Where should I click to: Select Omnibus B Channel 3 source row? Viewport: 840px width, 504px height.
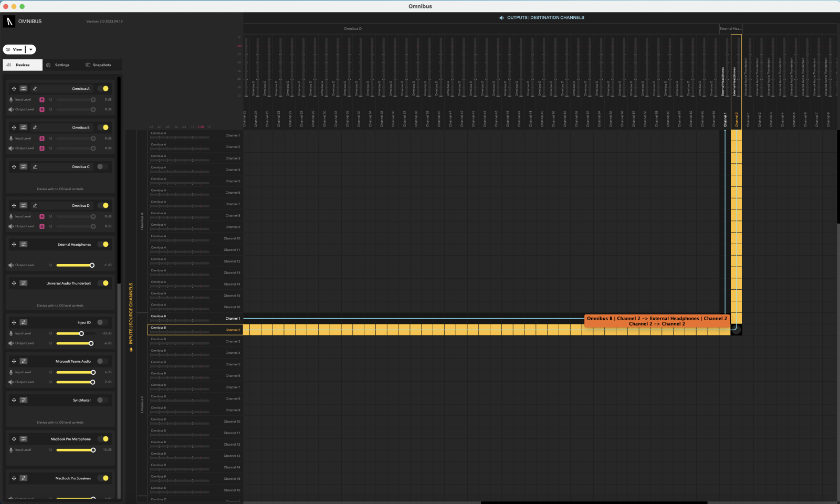pos(194,341)
